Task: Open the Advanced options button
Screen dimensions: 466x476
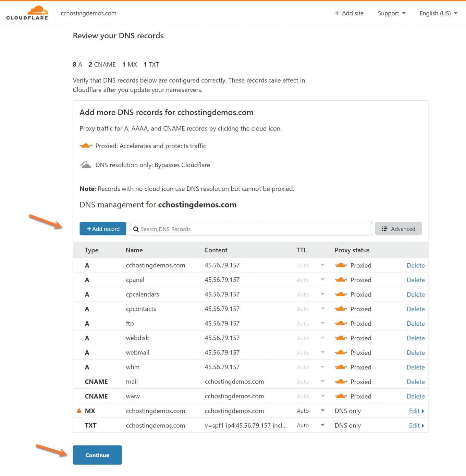Action: 398,229
